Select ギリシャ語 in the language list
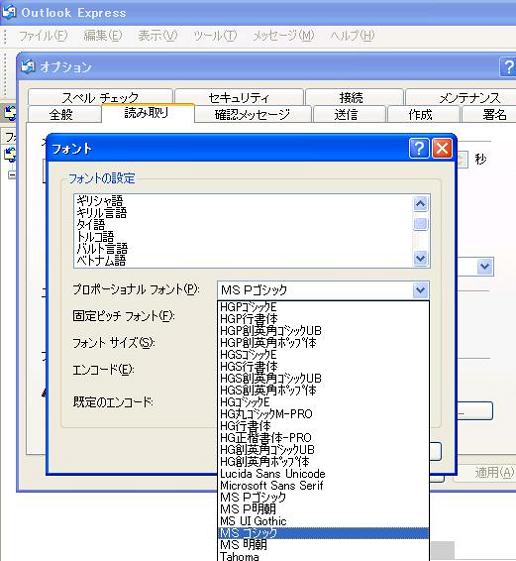516x561 pixels. point(99,200)
